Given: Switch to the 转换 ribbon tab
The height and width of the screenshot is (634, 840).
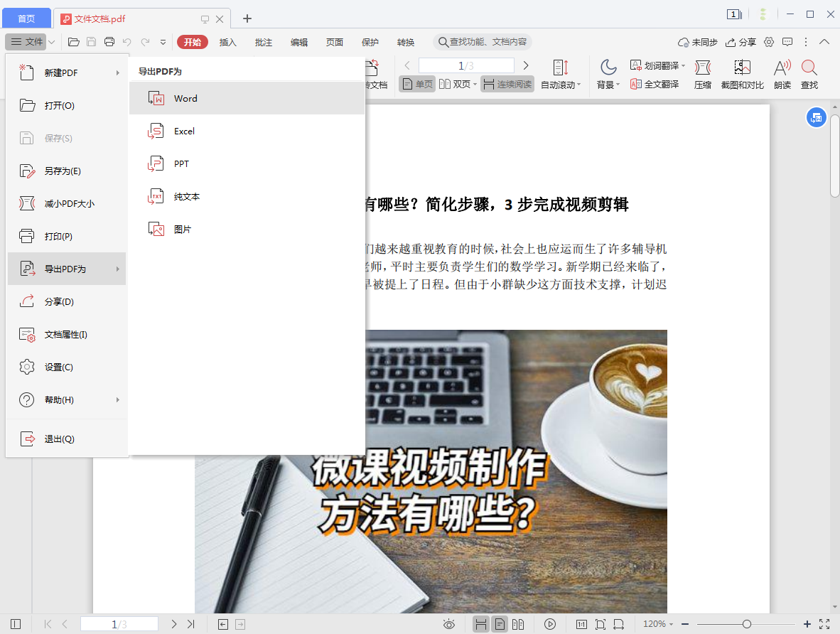Looking at the screenshot, I should pos(406,42).
